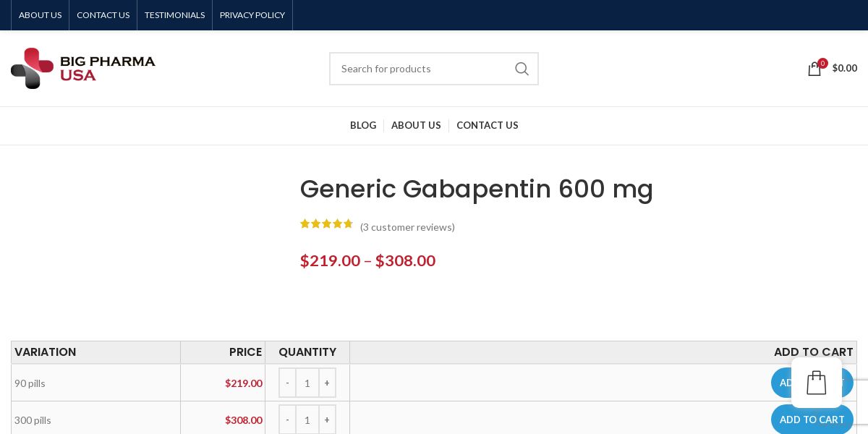Screen dimensions: 868x434
Task: Click the 90 pills quantity field
Action: 307,383
